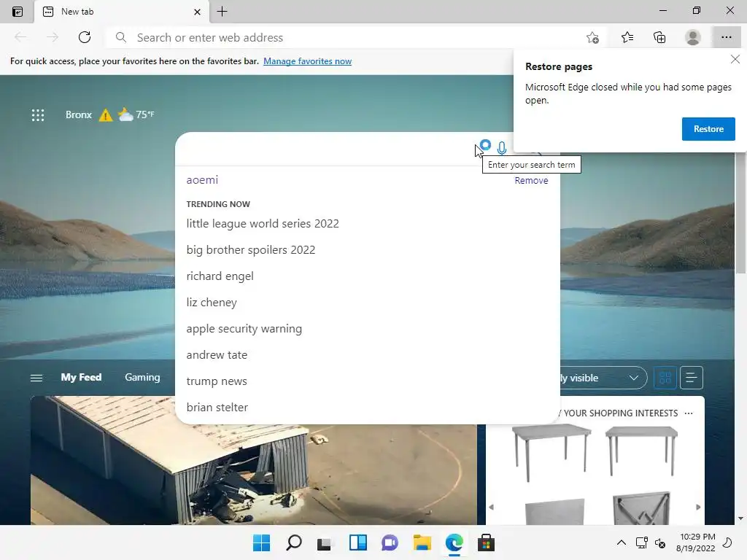Select the aoemi search history entry
Screen dimensions: 747x560
[x=202, y=180]
